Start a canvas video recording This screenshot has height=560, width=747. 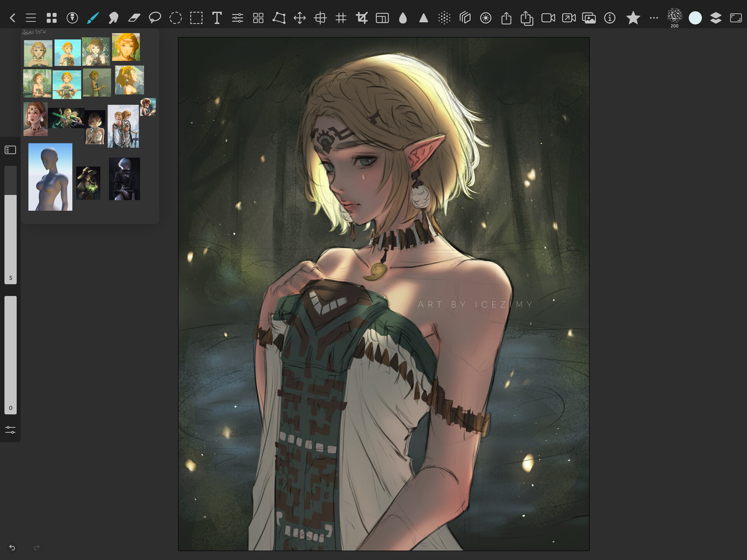point(548,18)
